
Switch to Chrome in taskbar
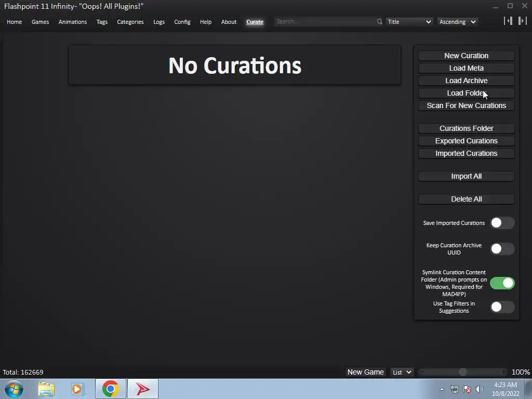(110, 389)
